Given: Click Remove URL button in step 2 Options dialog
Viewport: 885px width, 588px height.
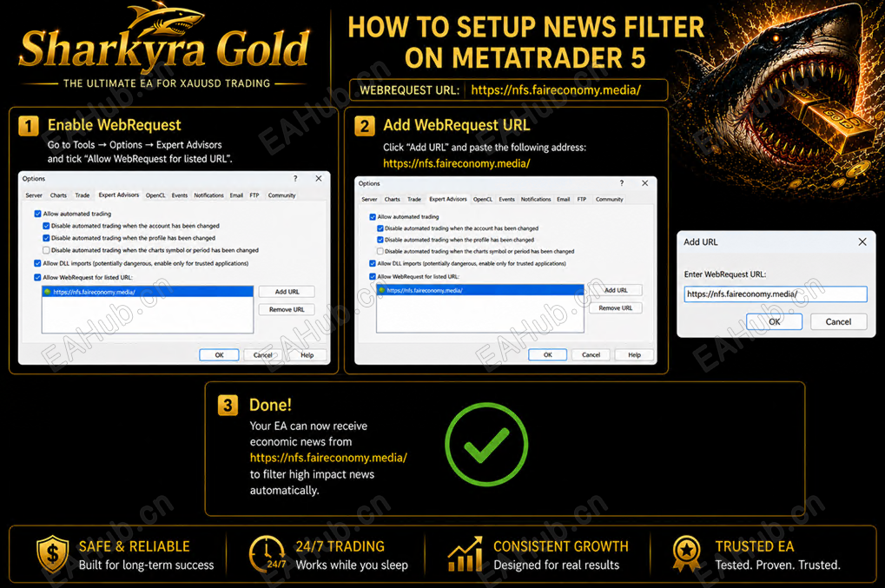Looking at the screenshot, I should coord(616,308).
